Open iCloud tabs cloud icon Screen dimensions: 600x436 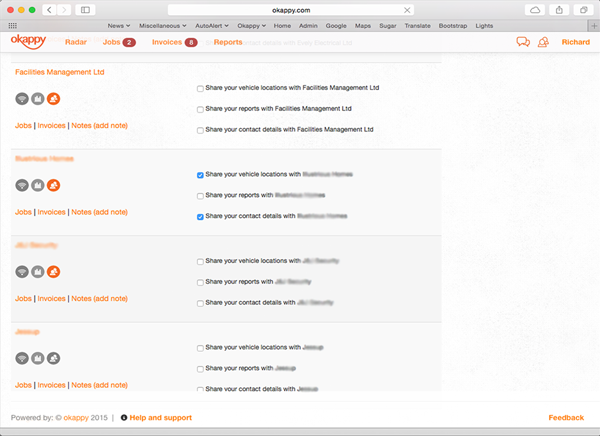tap(535, 10)
